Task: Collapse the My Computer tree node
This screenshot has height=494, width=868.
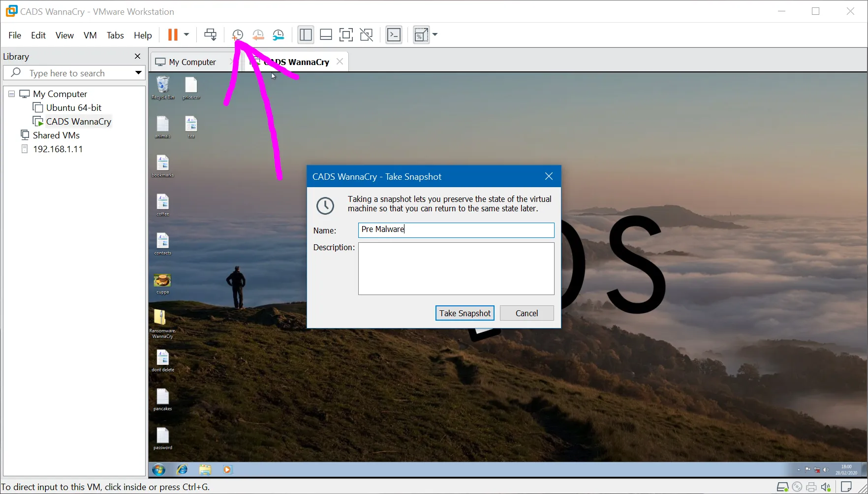Action: 11,94
